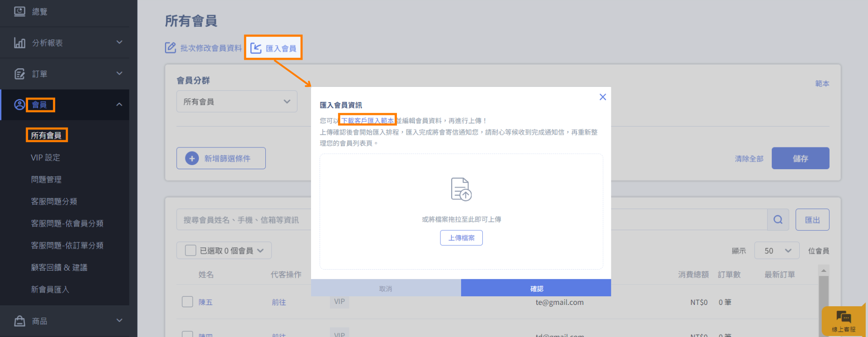Click the 總覽 overview icon in sidebar
The image size is (868, 337).
19,11
